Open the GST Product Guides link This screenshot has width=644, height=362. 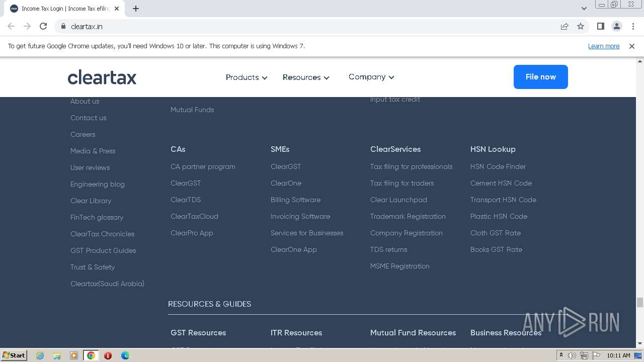pos(103,250)
